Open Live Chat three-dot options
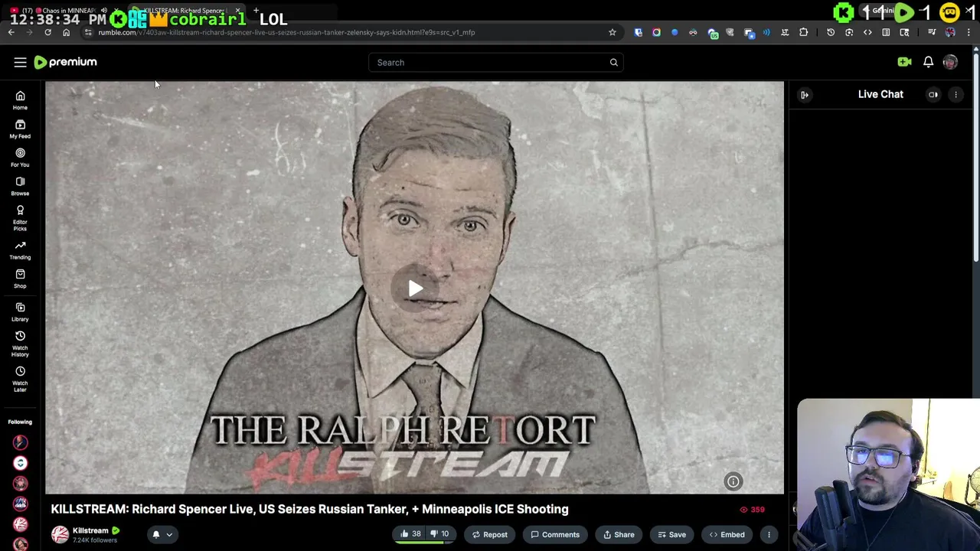 pos(955,94)
